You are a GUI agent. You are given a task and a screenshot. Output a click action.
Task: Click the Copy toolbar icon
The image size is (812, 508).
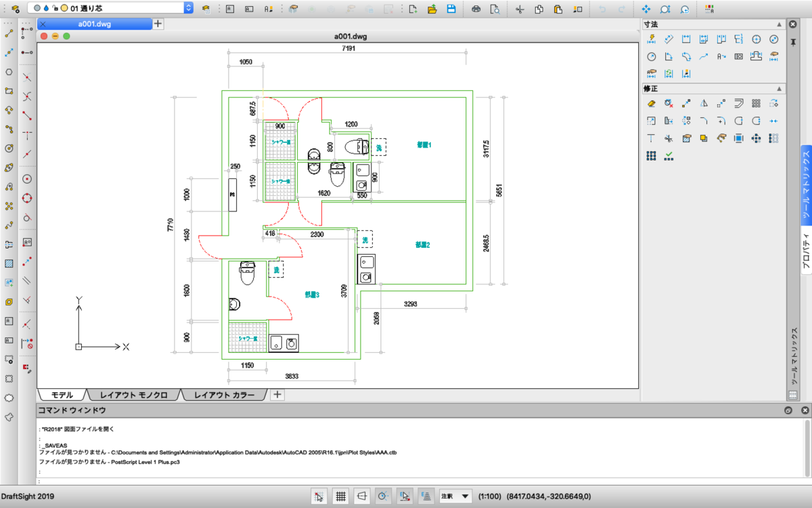click(x=539, y=9)
